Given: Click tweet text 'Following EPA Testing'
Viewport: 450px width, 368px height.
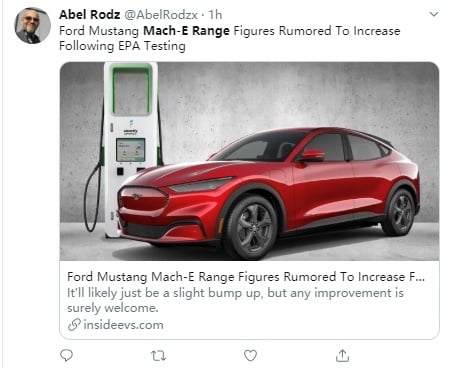Looking at the screenshot, I should [122, 46].
